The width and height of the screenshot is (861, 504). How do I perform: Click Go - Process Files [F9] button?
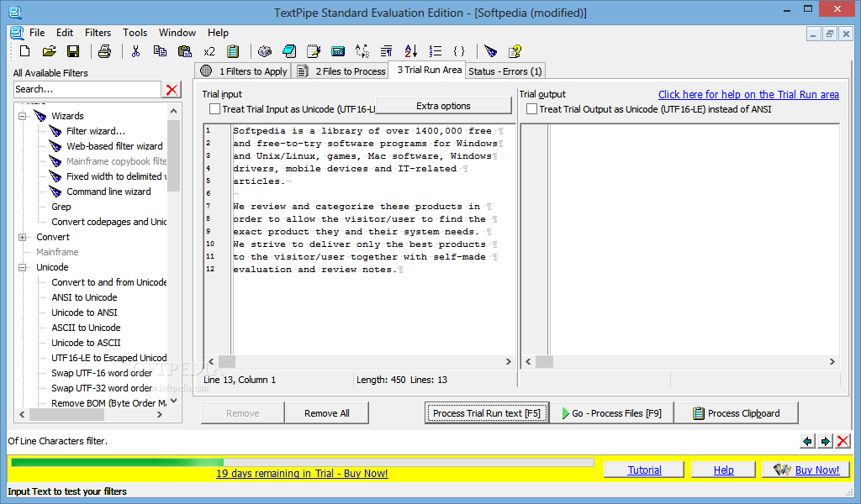(611, 413)
